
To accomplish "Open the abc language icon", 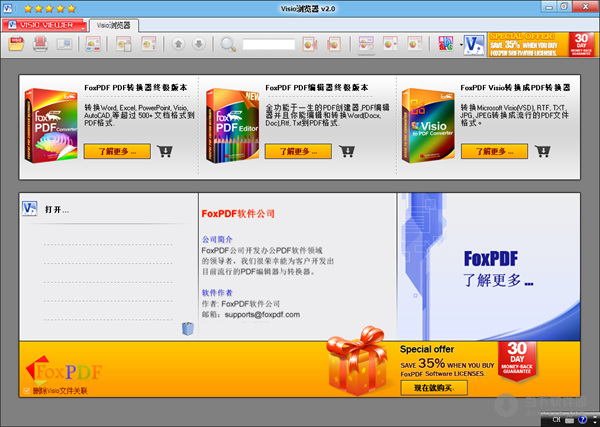I will [446, 44].
